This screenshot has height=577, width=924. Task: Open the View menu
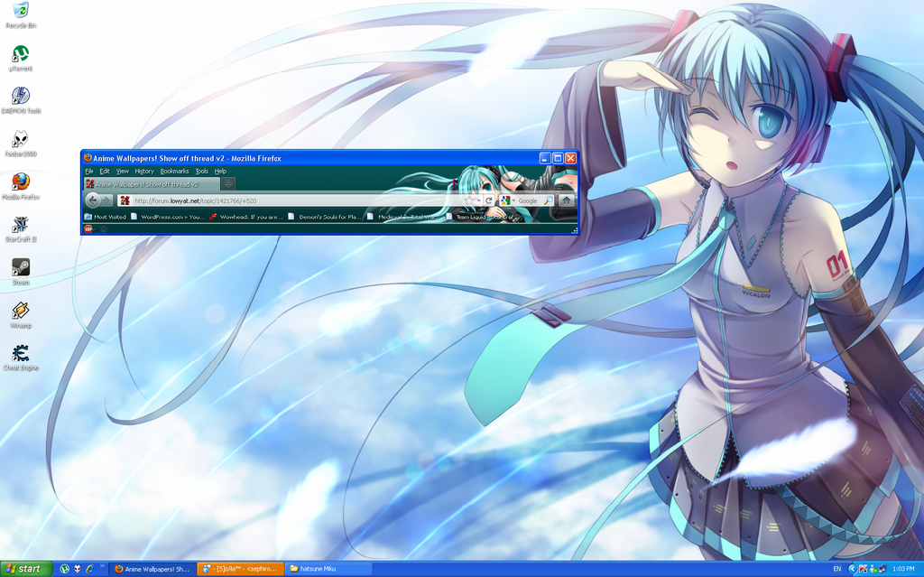click(122, 171)
